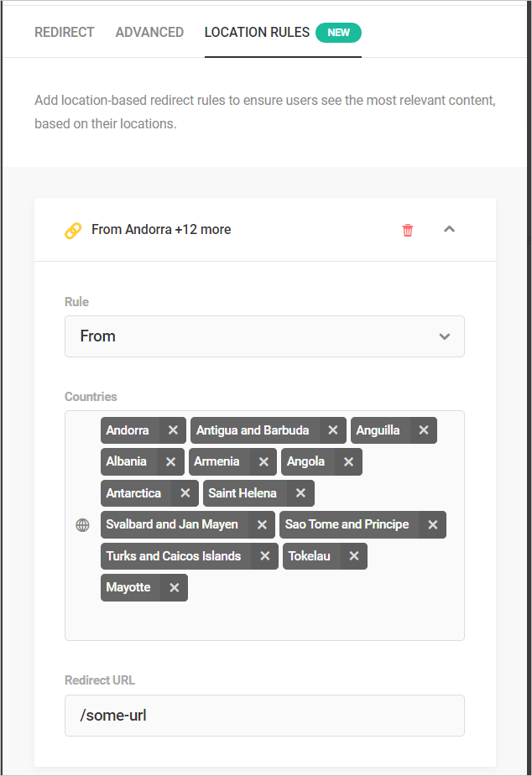Screen dimensions: 532x776
Task: Click the Redirect URL input field
Action: 264,716
